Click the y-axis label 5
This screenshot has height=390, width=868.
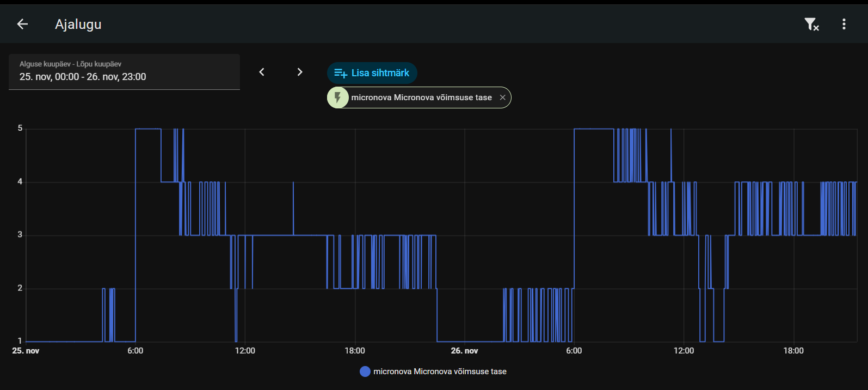pyautogui.click(x=20, y=129)
